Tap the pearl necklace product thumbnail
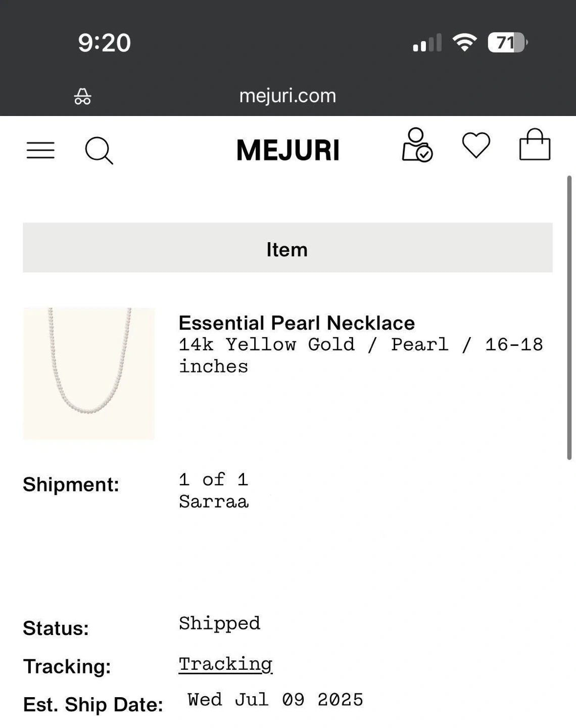Image resolution: width=576 pixels, height=728 pixels. 89,374
